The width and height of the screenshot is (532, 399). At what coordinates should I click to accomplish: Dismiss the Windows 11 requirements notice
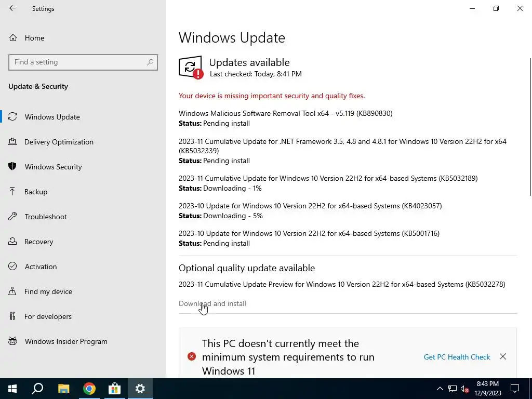tap(503, 356)
